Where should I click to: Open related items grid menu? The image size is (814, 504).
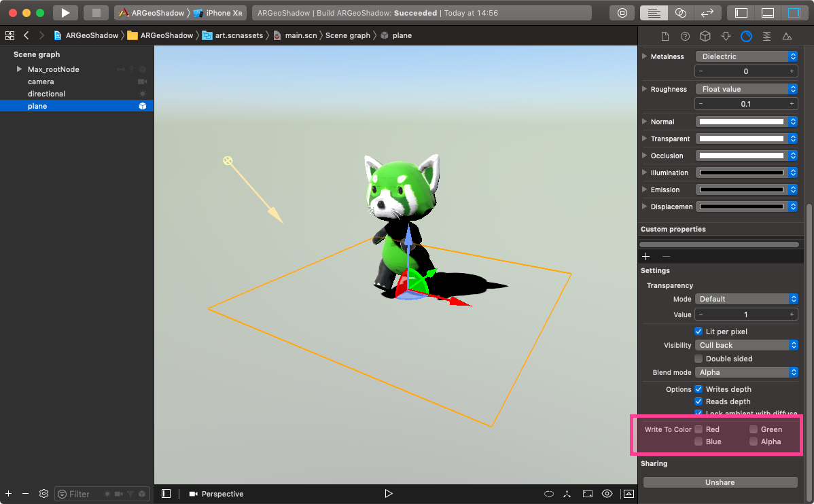point(10,35)
